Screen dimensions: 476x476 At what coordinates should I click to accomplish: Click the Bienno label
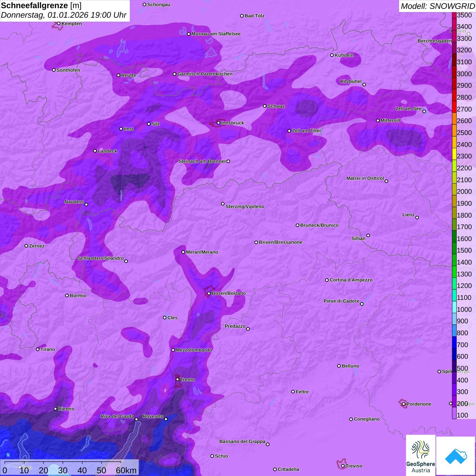66,409
